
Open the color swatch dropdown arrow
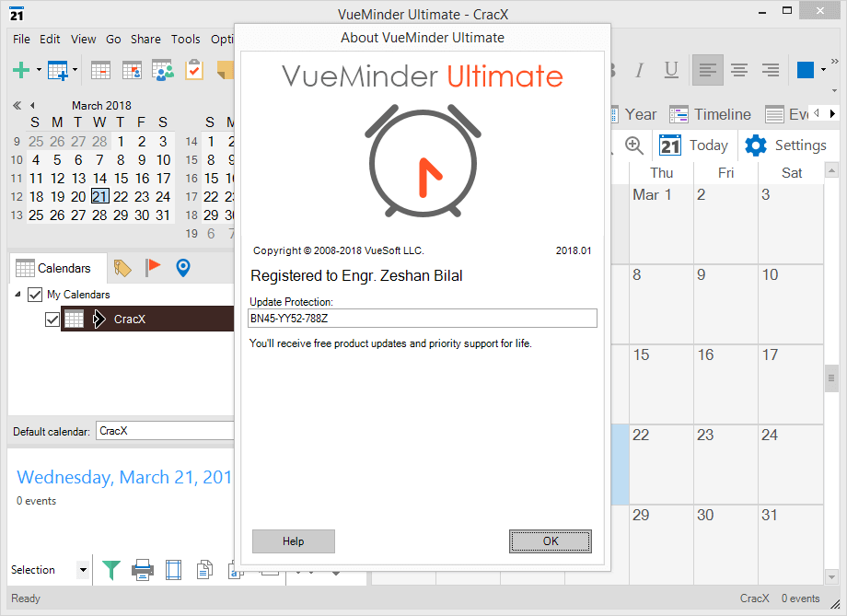pos(823,70)
